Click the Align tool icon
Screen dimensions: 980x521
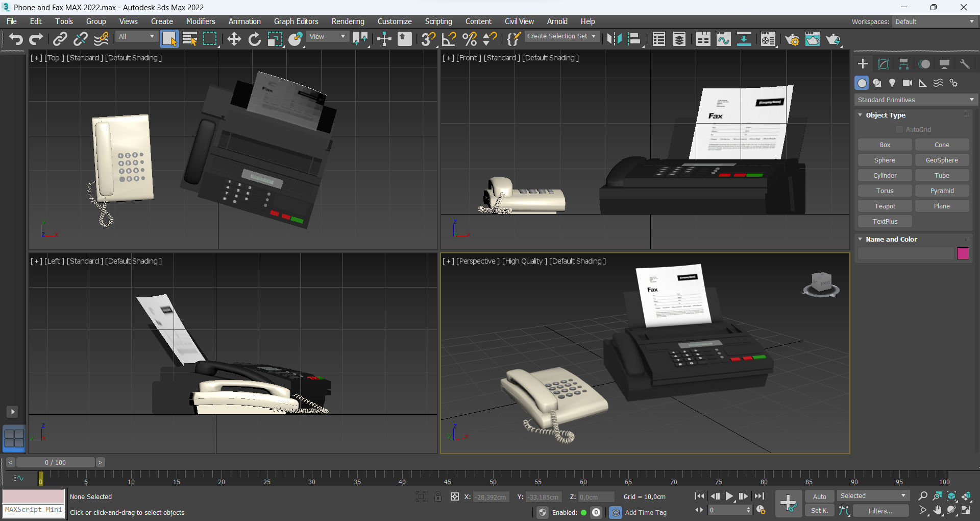pyautogui.click(x=634, y=39)
